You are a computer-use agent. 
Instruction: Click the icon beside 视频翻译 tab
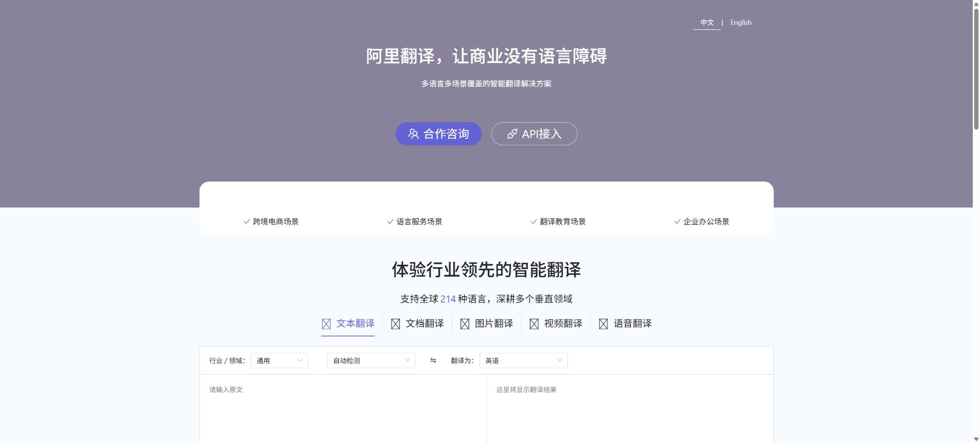534,324
